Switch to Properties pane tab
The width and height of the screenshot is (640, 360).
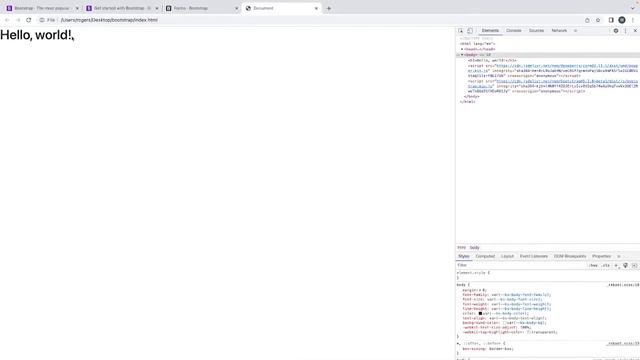pyautogui.click(x=601, y=256)
